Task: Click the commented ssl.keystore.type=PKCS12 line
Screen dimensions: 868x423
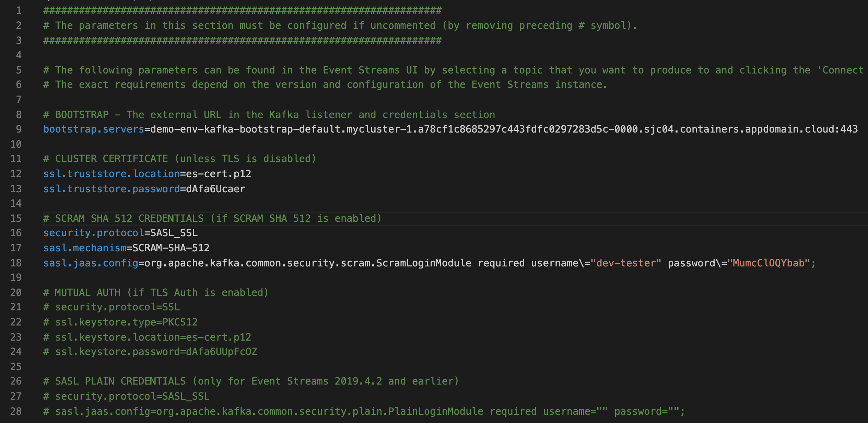Action: click(x=120, y=322)
